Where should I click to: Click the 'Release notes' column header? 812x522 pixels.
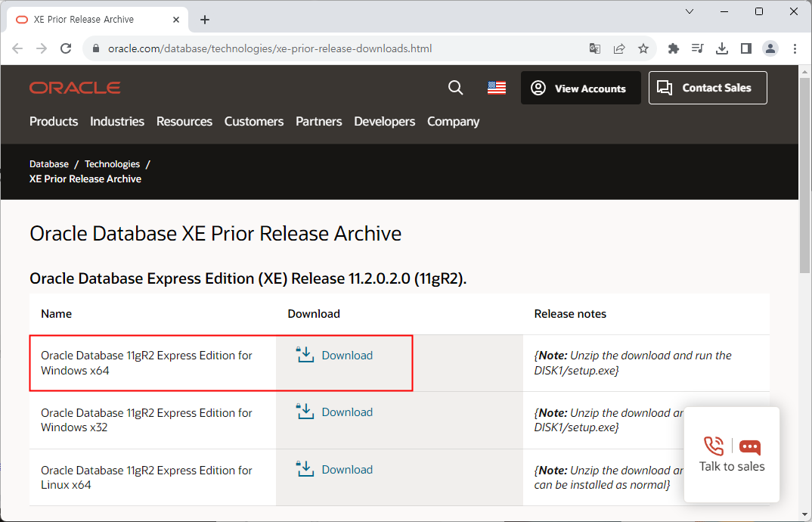[x=570, y=314]
